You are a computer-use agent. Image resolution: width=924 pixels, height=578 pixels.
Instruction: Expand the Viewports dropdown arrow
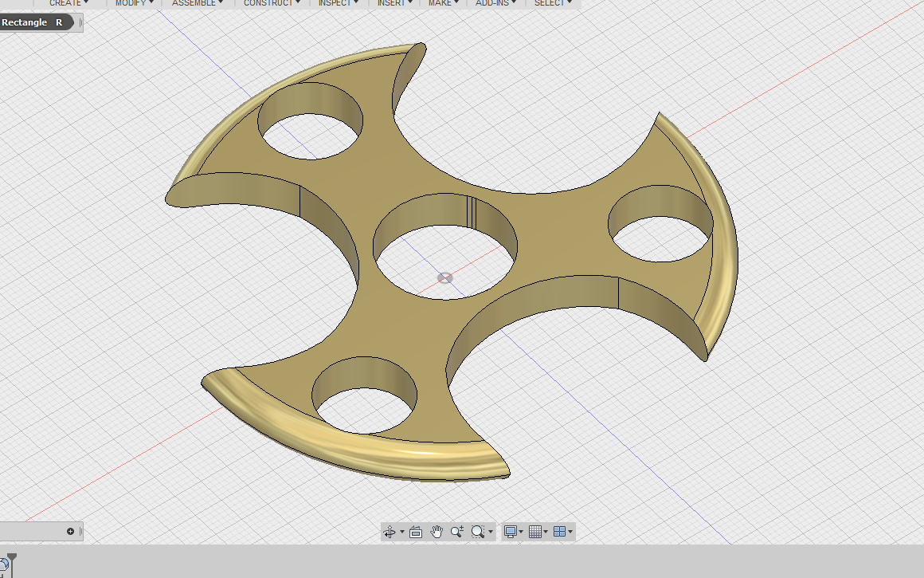pyautogui.click(x=569, y=532)
